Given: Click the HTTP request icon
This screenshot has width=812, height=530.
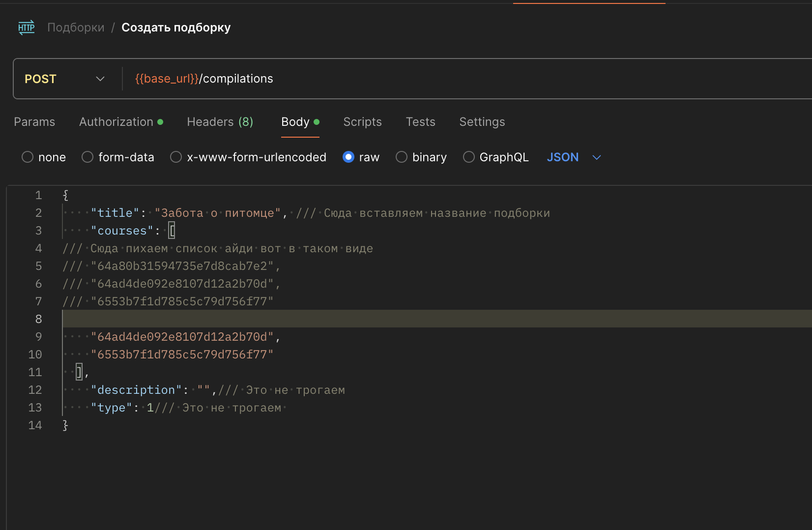Looking at the screenshot, I should (27, 28).
